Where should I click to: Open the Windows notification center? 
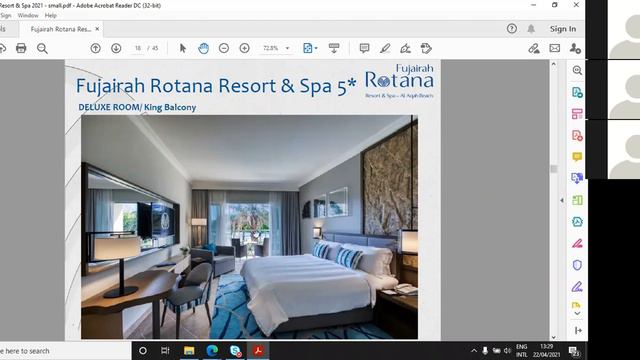(x=574, y=351)
